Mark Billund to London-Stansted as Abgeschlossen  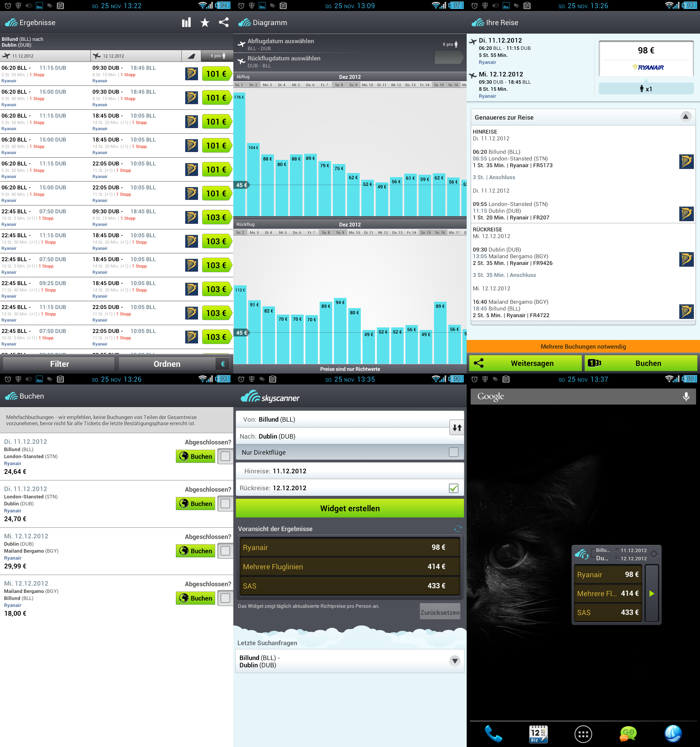coord(225,456)
